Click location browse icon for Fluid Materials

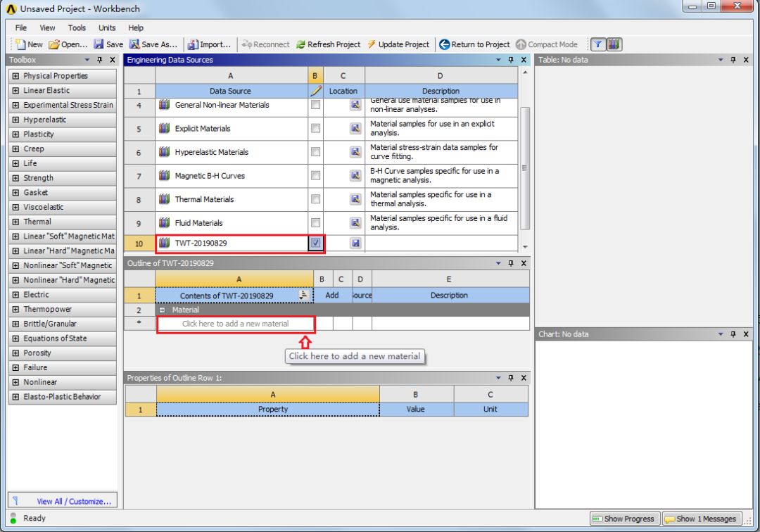(x=355, y=222)
